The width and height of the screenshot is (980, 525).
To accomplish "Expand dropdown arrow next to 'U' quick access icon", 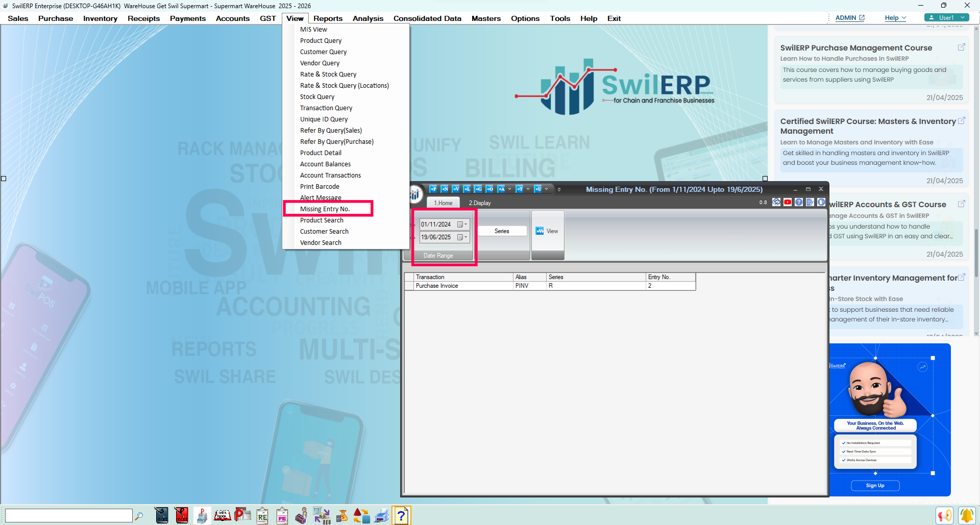I will coord(546,189).
